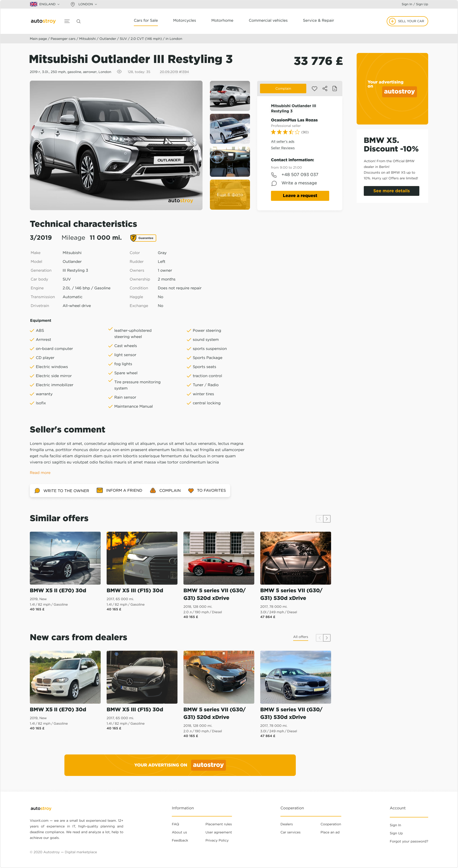This screenshot has width=458, height=868.
Task: Click the Inform a Friend envelope icon
Action: pyautogui.click(x=100, y=490)
